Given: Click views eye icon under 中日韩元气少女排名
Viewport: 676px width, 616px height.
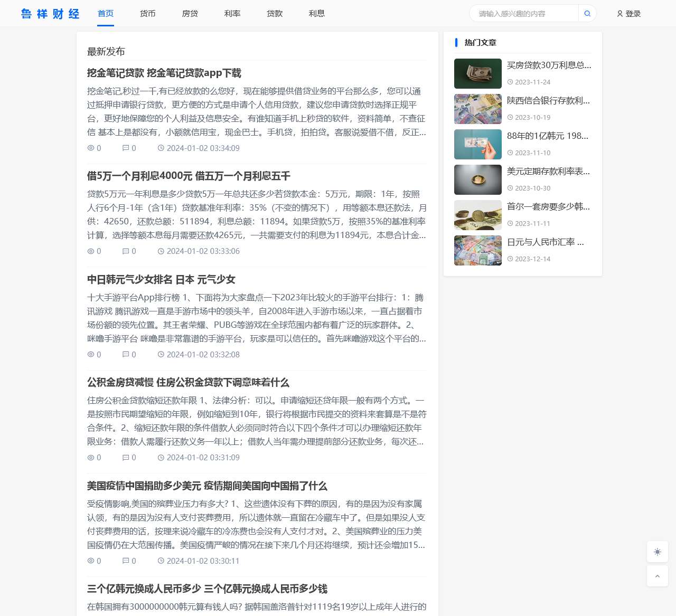Looking at the screenshot, I should pyautogui.click(x=91, y=355).
